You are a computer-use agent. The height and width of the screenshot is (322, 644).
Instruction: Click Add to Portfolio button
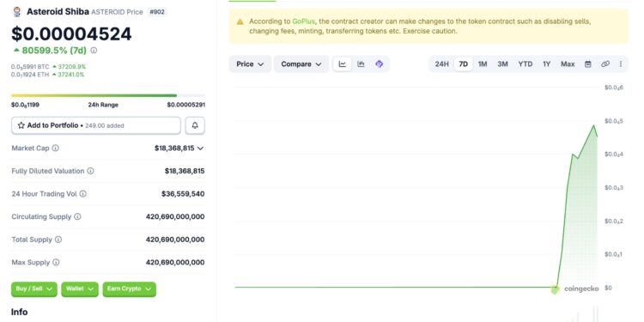[96, 125]
